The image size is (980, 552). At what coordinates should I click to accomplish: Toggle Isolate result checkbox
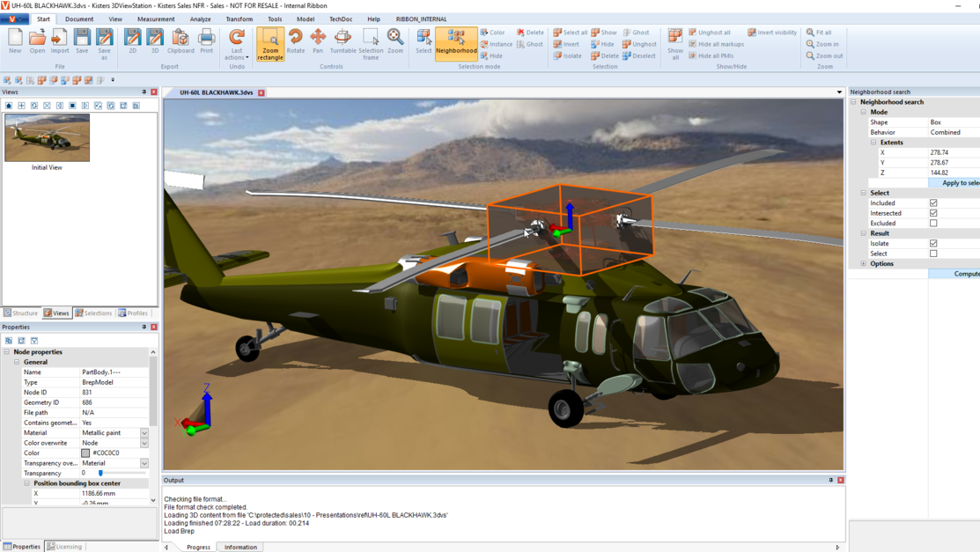coord(933,243)
